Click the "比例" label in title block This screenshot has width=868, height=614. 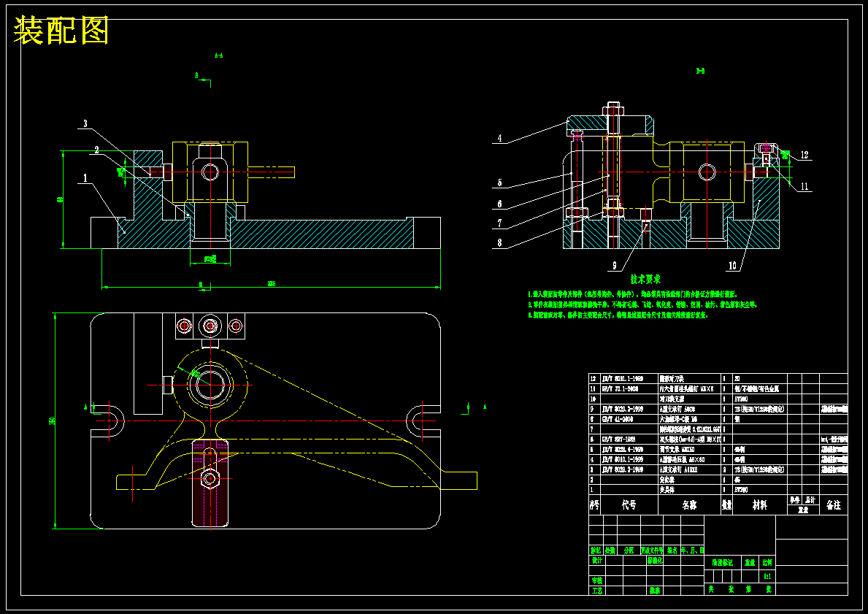point(767,562)
